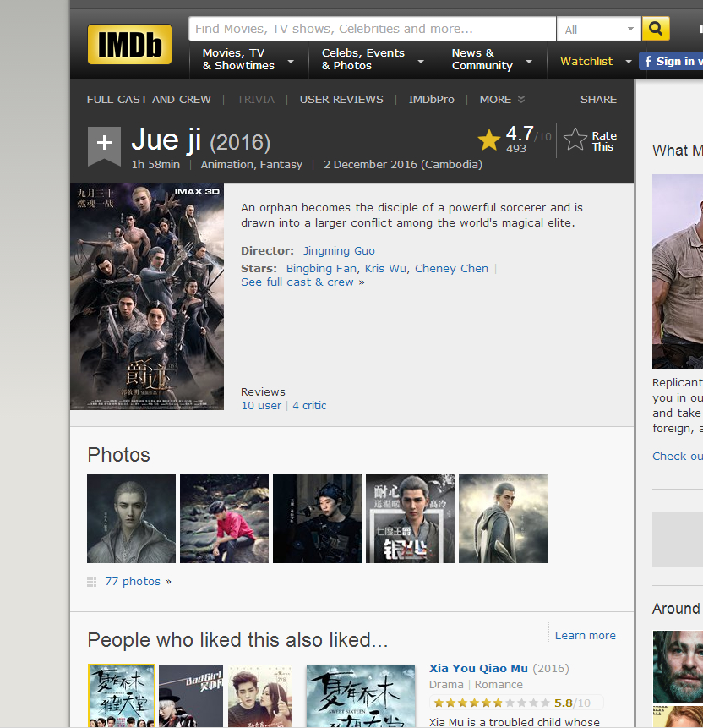Open the 77 photos link
This screenshot has height=728, width=703.
133,581
